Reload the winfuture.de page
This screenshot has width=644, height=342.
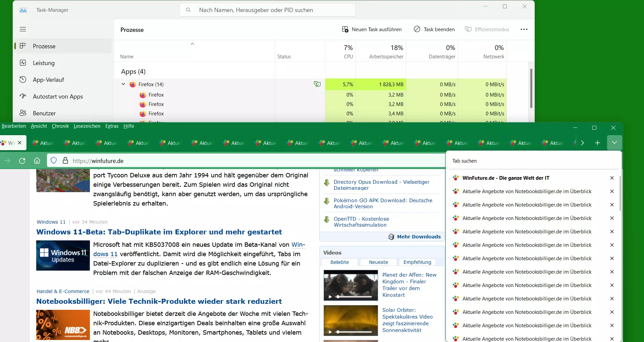(x=22, y=161)
